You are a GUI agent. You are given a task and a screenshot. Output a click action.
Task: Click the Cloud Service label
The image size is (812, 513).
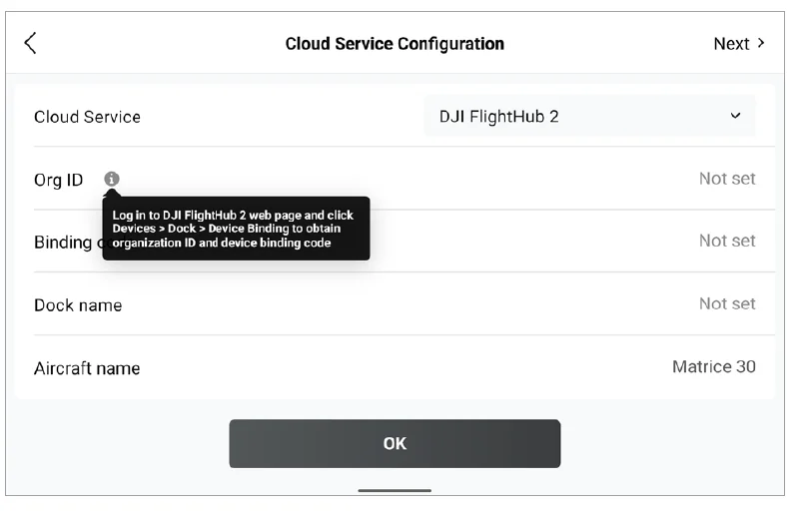[x=87, y=117]
